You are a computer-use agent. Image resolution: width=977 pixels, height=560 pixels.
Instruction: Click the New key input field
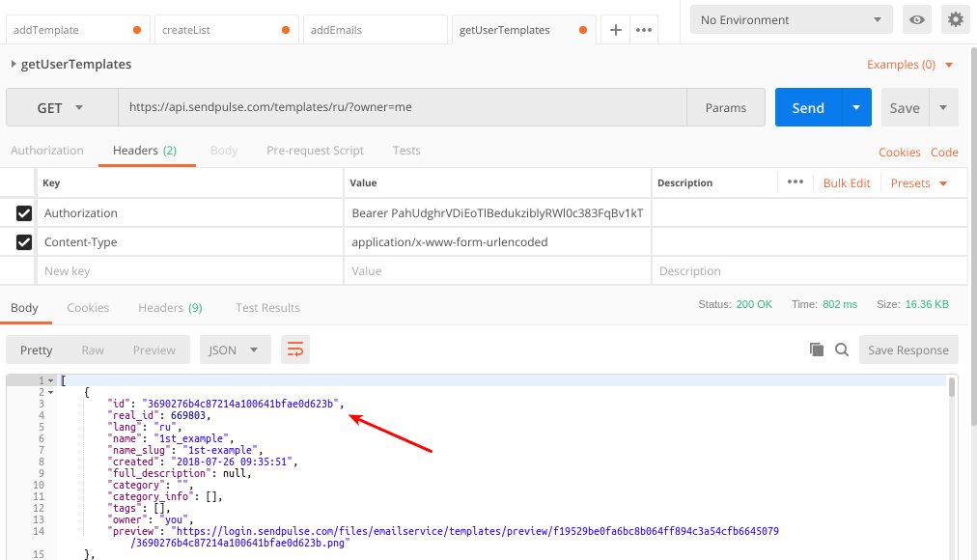(188, 271)
